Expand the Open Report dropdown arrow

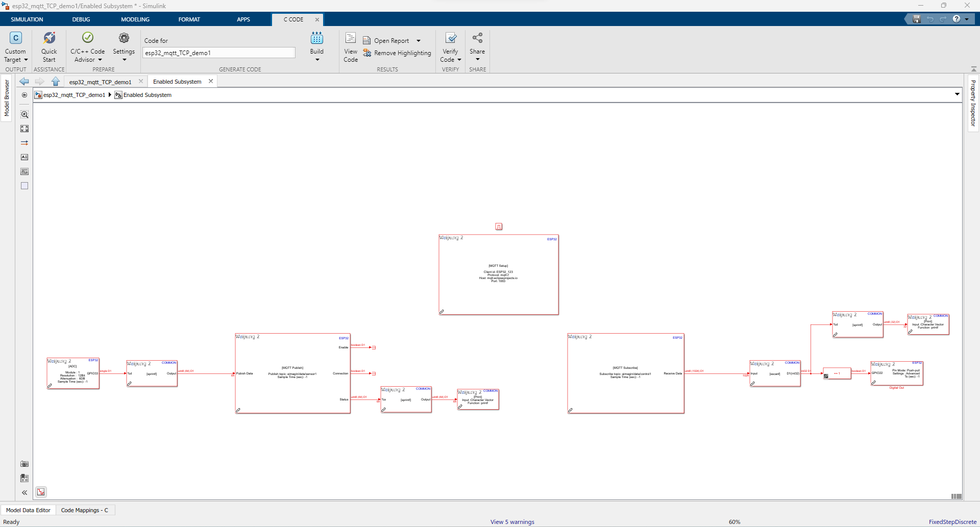(419, 41)
